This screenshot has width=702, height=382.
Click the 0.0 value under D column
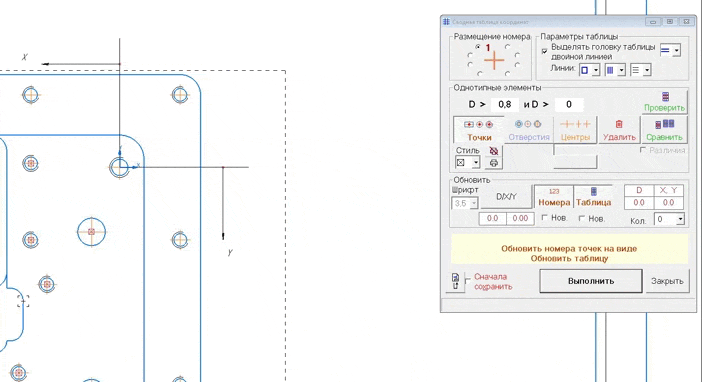[x=639, y=202]
